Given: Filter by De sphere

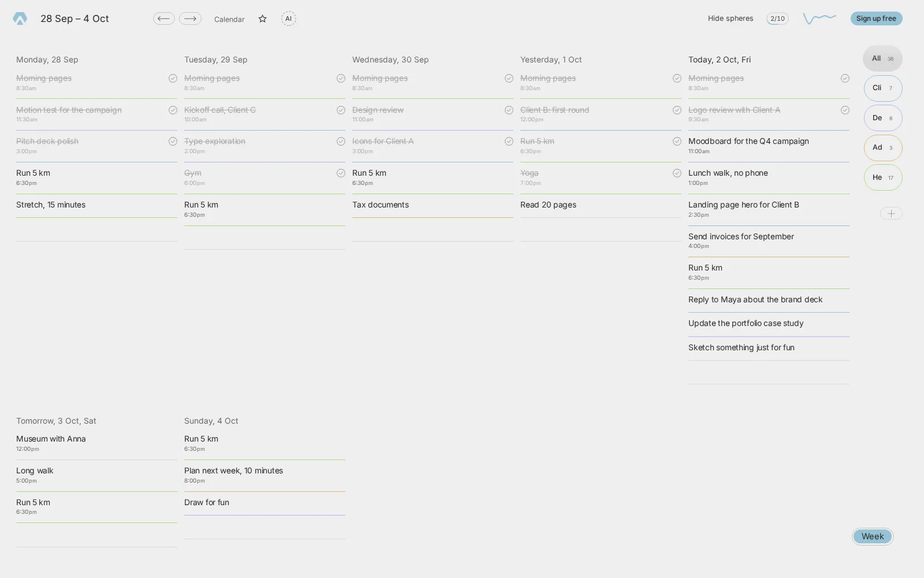Looking at the screenshot, I should click(882, 118).
